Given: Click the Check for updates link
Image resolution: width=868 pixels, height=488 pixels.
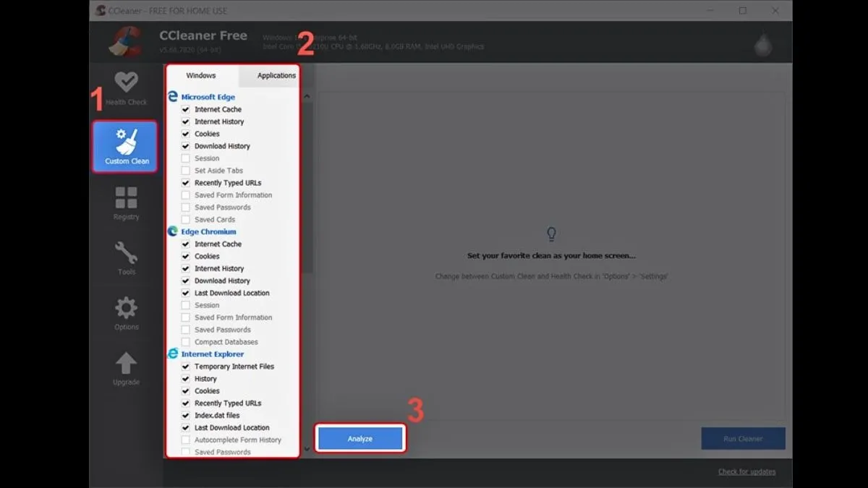Looking at the screenshot, I should pos(746,472).
